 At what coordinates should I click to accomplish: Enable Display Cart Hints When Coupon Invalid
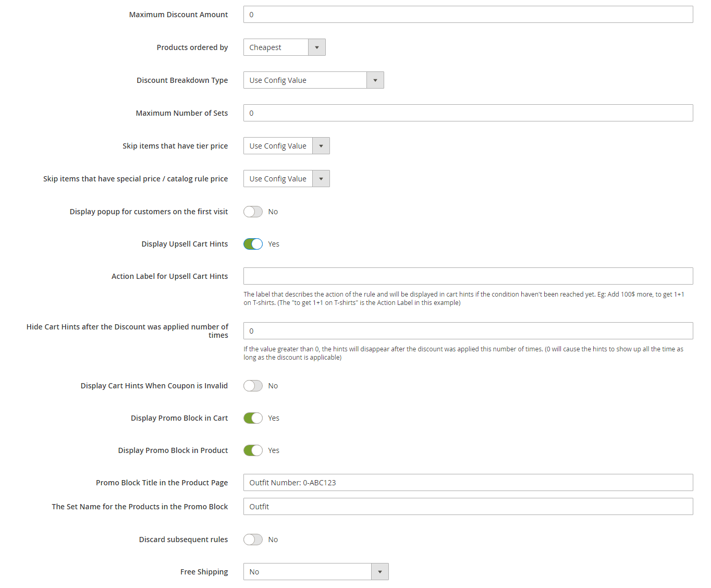(253, 386)
